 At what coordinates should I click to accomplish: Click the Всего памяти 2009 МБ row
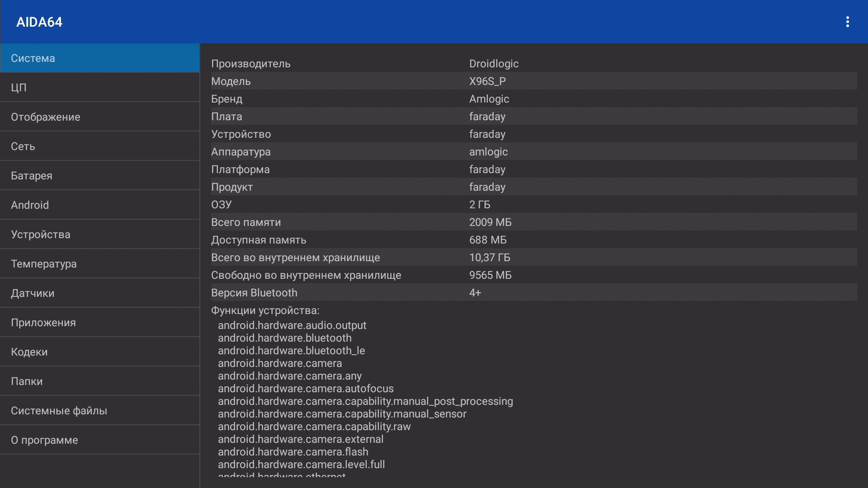coord(533,222)
